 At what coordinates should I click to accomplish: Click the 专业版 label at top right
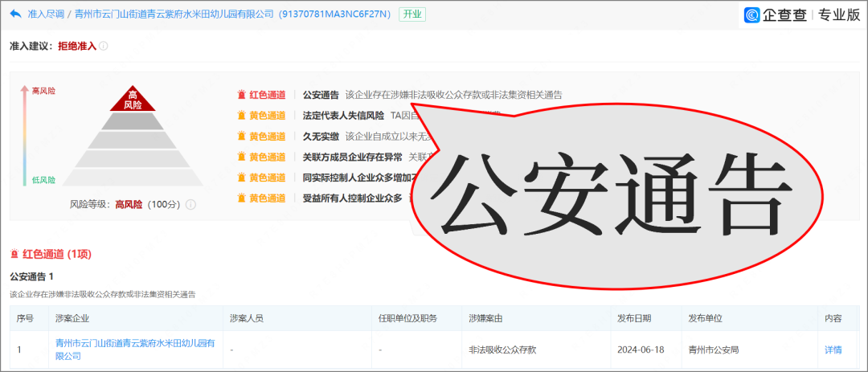[837, 15]
